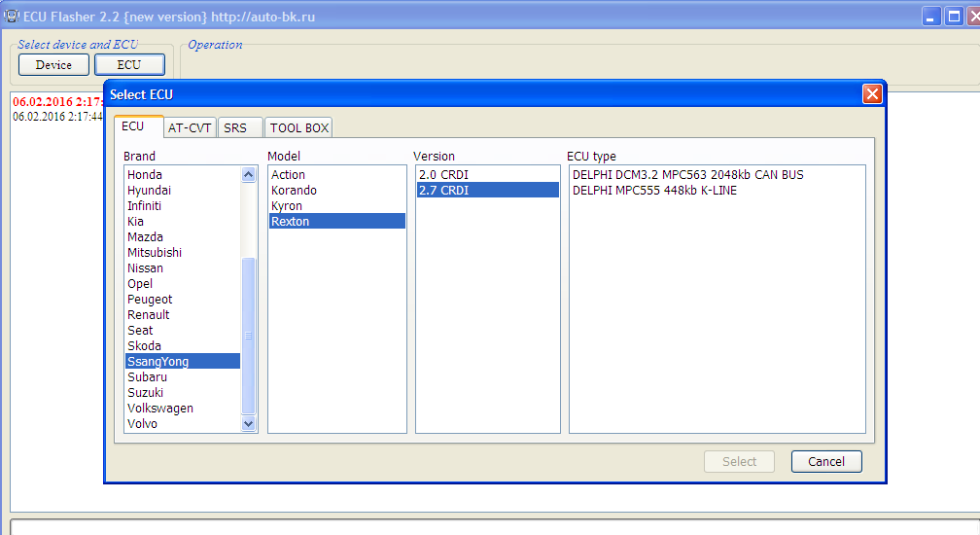
Task: Select Volvo brand
Action: [183, 424]
